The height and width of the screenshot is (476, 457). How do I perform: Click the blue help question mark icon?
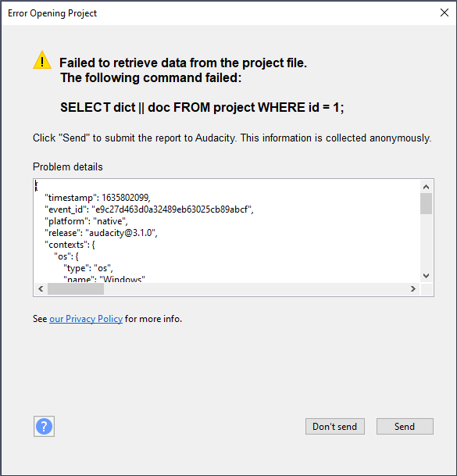44,426
